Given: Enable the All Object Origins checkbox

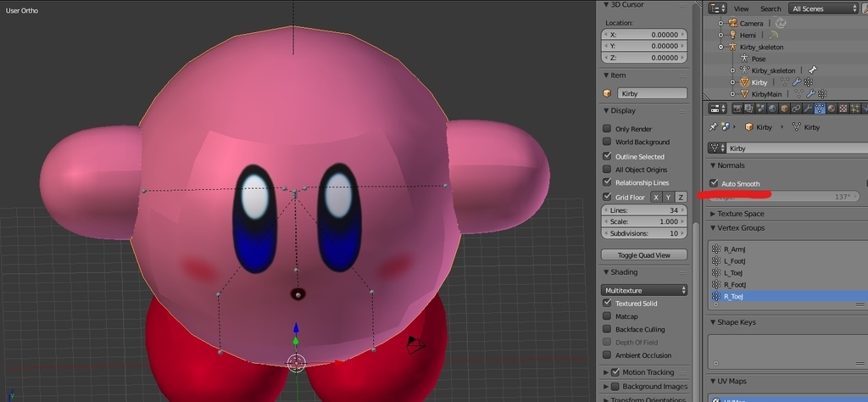Looking at the screenshot, I should 607,170.
